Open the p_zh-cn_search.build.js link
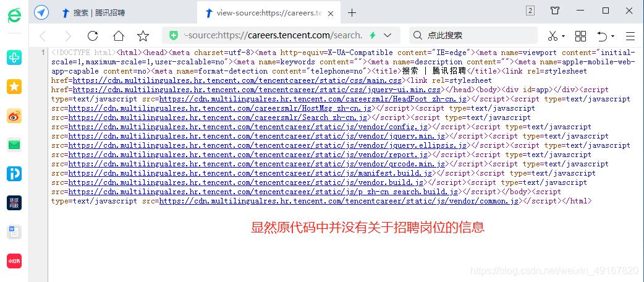The width and height of the screenshot is (644, 282). (x=263, y=192)
